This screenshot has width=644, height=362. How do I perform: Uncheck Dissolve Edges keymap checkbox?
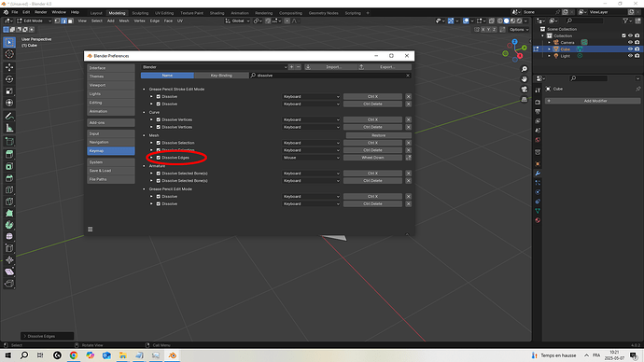pos(158,158)
